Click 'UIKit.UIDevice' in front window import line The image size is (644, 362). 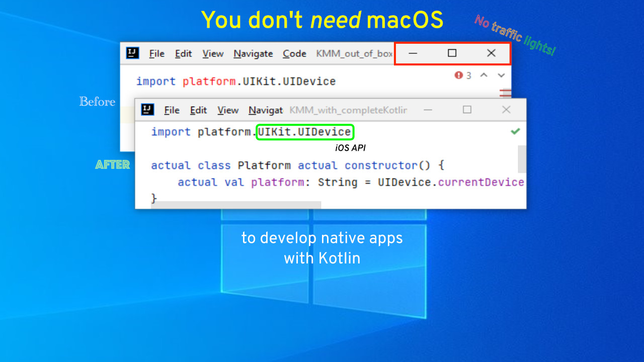point(304,132)
